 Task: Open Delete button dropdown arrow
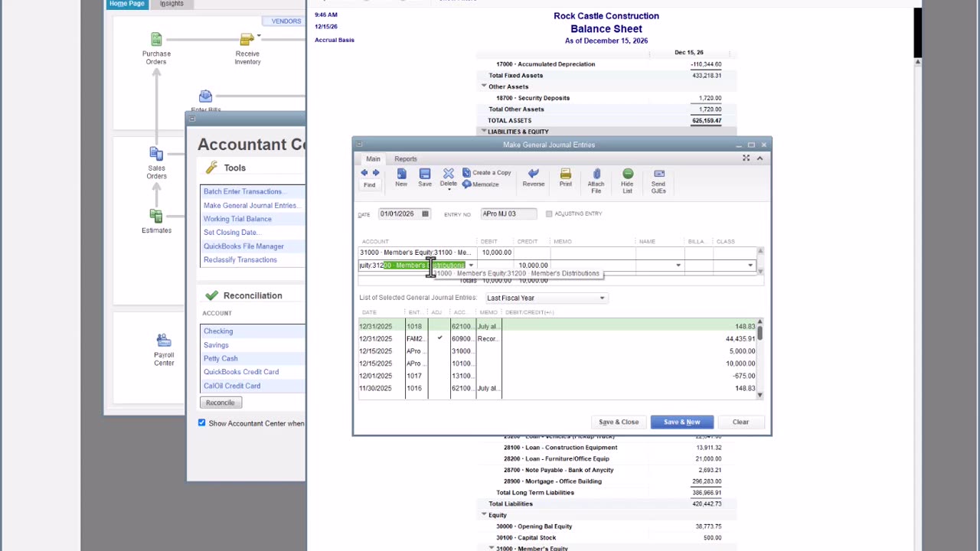click(x=449, y=190)
